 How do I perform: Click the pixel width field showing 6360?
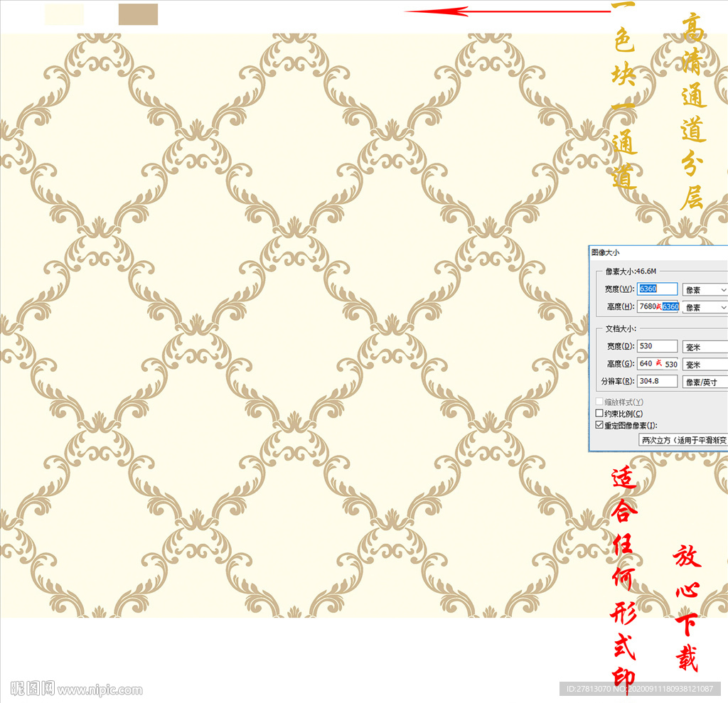pyautogui.click(x=657, y=289)
